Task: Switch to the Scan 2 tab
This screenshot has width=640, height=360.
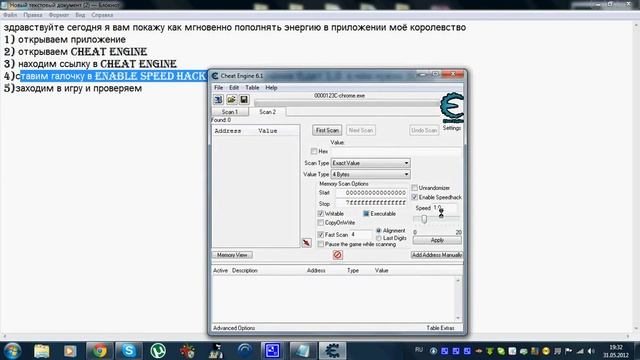Action: (267, 112)
